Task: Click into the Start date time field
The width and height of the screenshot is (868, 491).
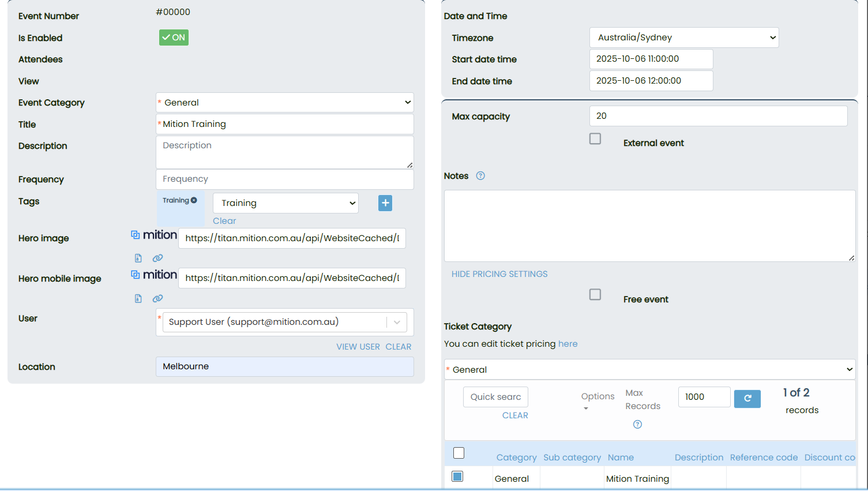Action: pos(651,59)
